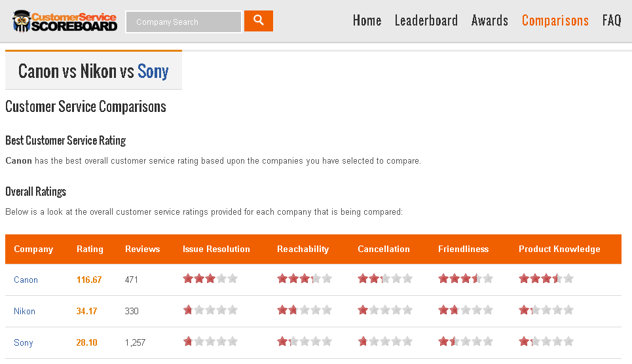This screenshot has height=364, width=632.
Task: Click Sony's review count 1,257
Action: pos(135,342)
